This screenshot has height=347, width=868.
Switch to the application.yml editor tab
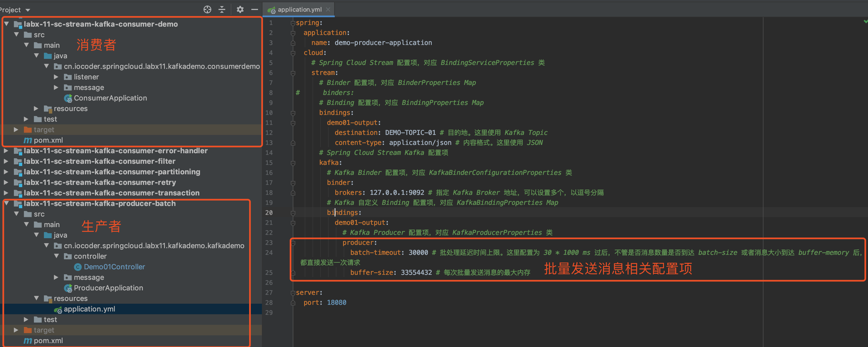[299, 9]
